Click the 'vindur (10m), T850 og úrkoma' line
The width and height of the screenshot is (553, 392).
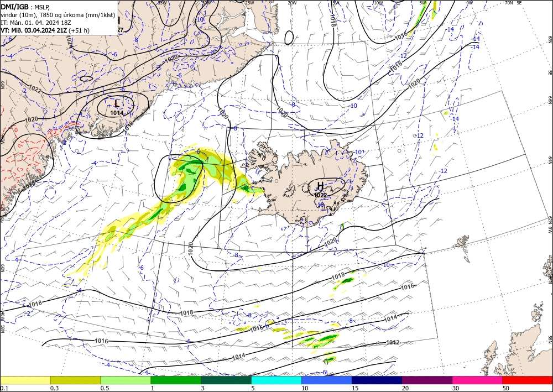tap(58, 15)
